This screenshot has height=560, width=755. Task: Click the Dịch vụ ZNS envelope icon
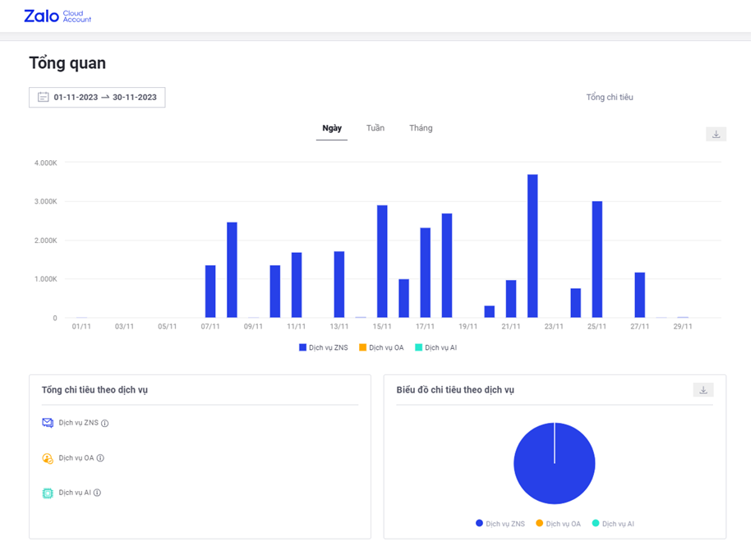pos(48,423)
